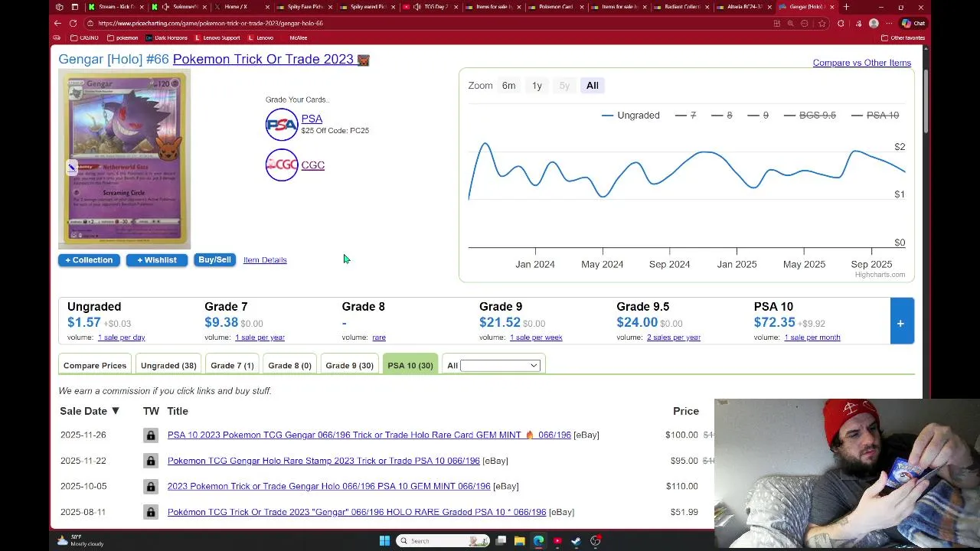Viewport: 980px width, 551px height.
Task: Click the taskbar Search box
Action: click(x=443, y=541)
